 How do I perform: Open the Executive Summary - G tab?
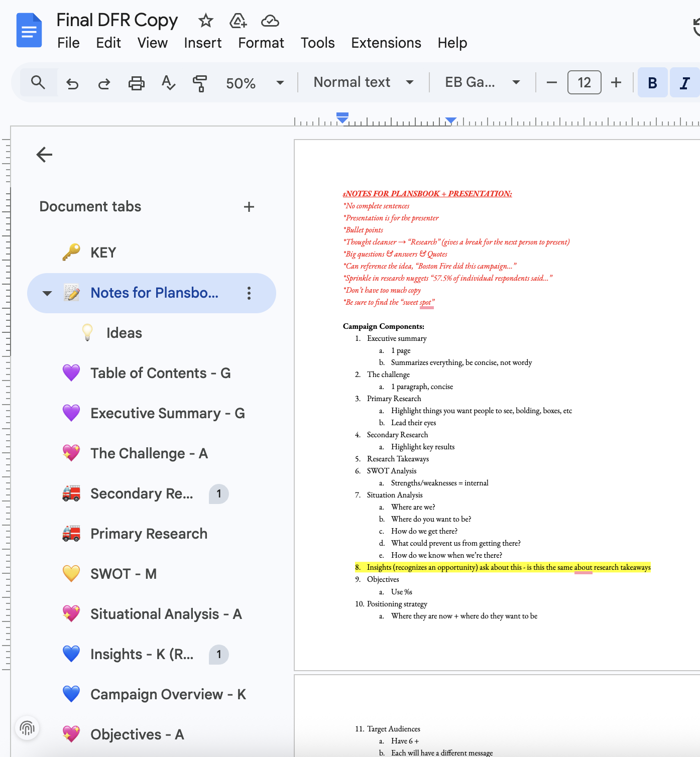pyautogui.click(x=152, y=414)
